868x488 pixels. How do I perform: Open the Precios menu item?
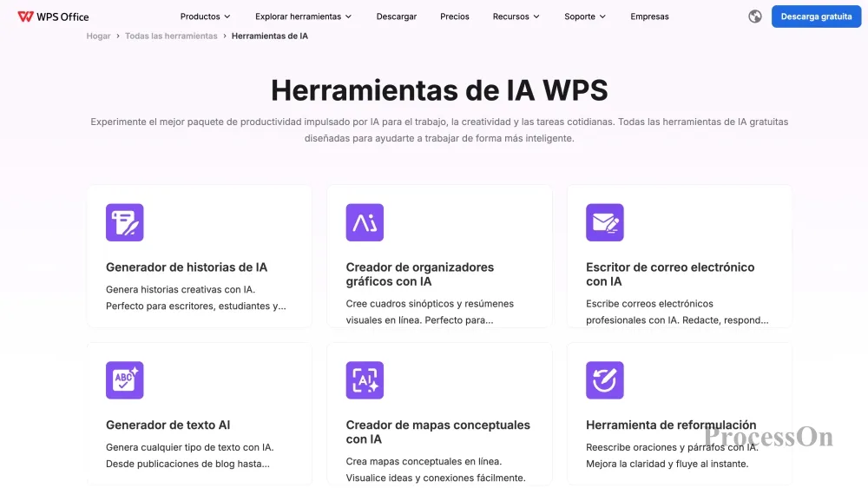pyautogui.click(x=455, y=16)
